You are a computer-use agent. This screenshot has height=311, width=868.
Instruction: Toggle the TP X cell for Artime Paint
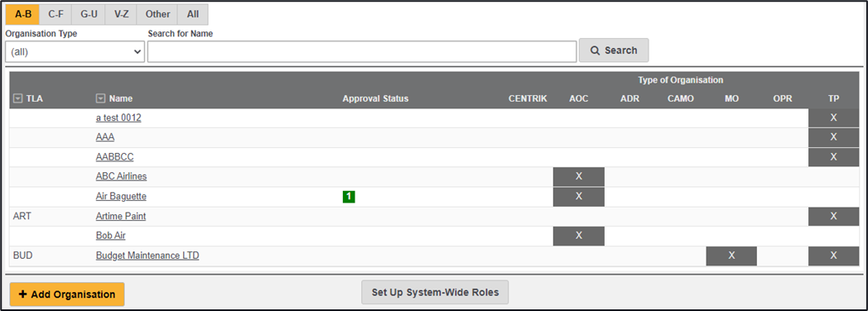[x=833, y=216]
